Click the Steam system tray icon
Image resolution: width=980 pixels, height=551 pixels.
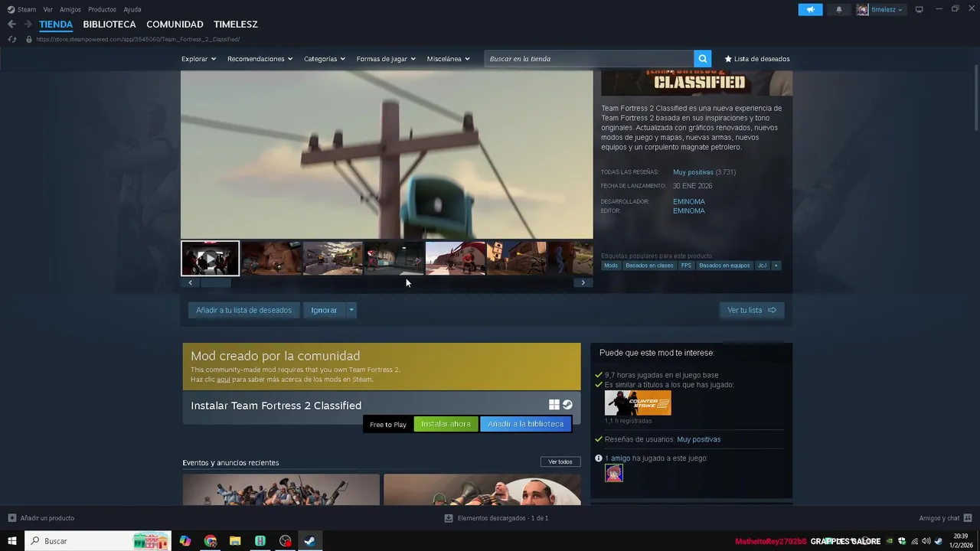tap(938, 541)
